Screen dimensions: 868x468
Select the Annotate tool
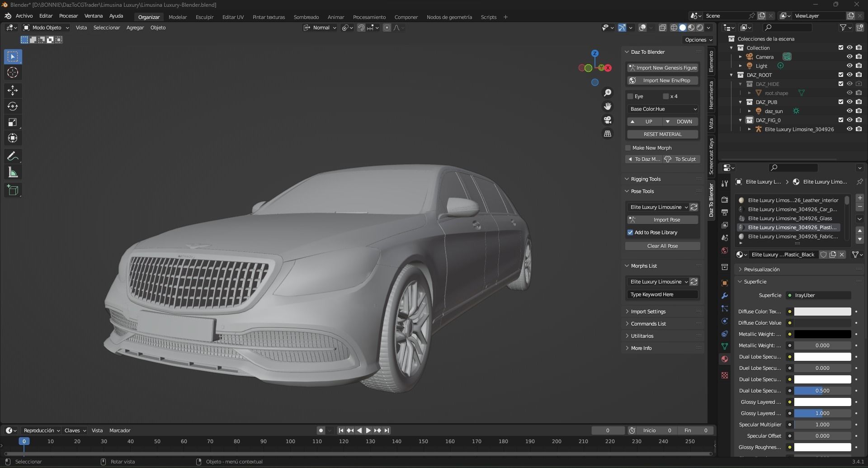[13, 156]
